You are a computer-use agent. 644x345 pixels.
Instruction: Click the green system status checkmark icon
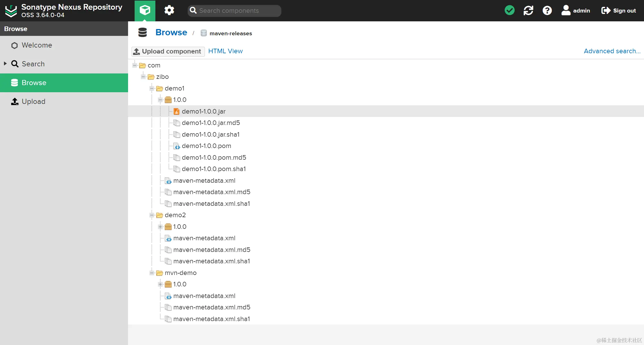[x=509, y=11]
